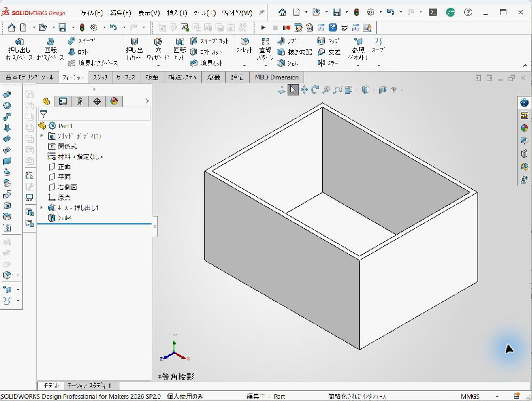Toggle the macro record button

coord(286,28)
